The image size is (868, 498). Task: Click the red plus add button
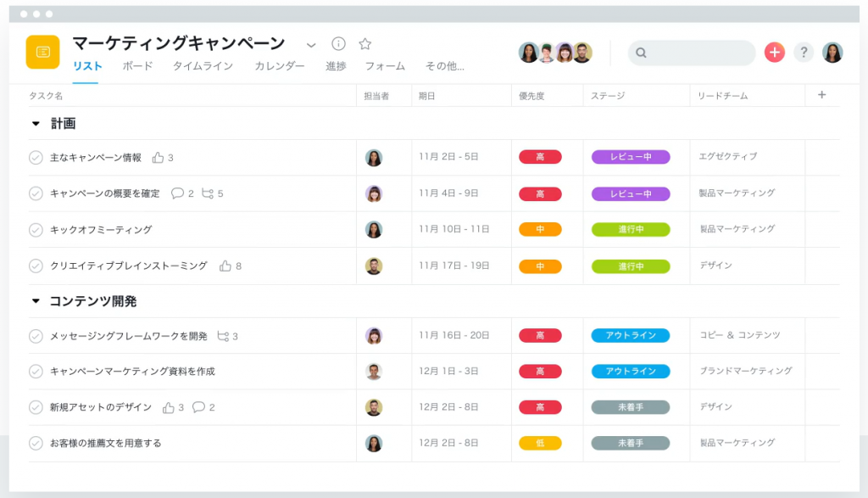[775, 52]
